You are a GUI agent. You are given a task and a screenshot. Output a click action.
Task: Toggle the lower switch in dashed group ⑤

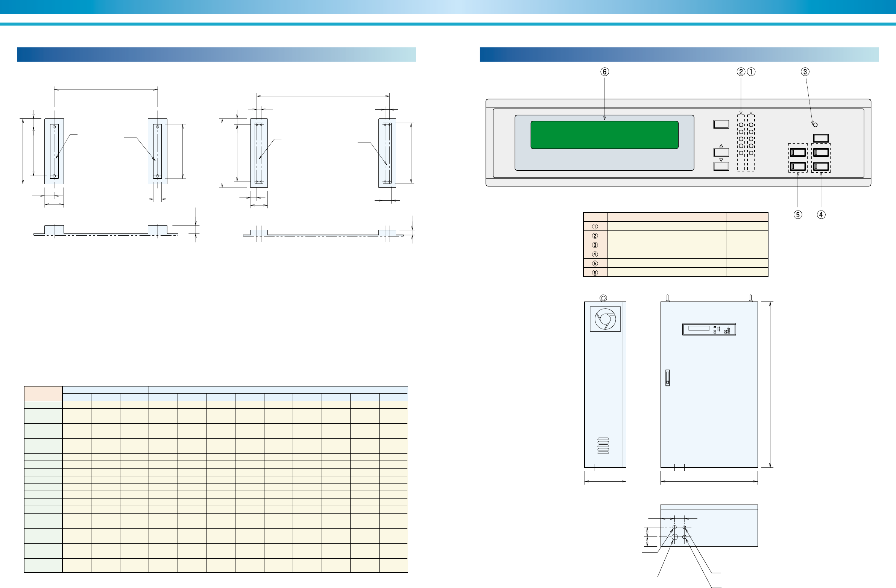798,166
